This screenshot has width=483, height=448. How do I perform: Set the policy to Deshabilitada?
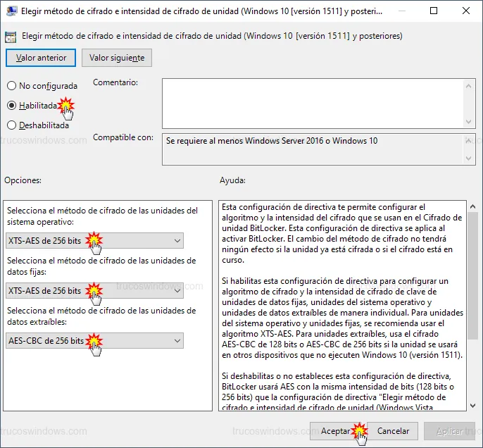click(x=11, y=125)
